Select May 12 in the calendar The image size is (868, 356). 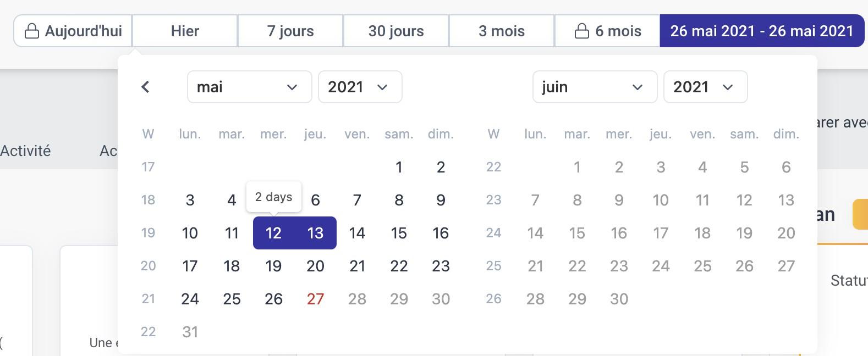pyautogui.click(x=273, y=233)
